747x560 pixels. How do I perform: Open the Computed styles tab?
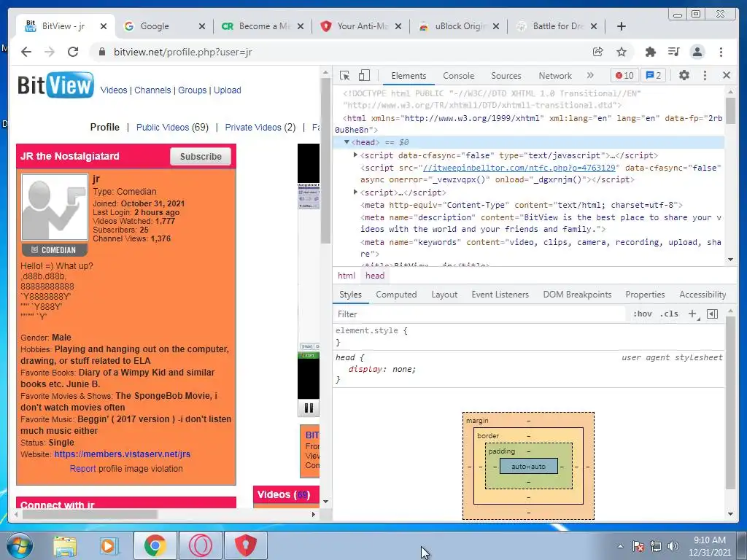396,295
